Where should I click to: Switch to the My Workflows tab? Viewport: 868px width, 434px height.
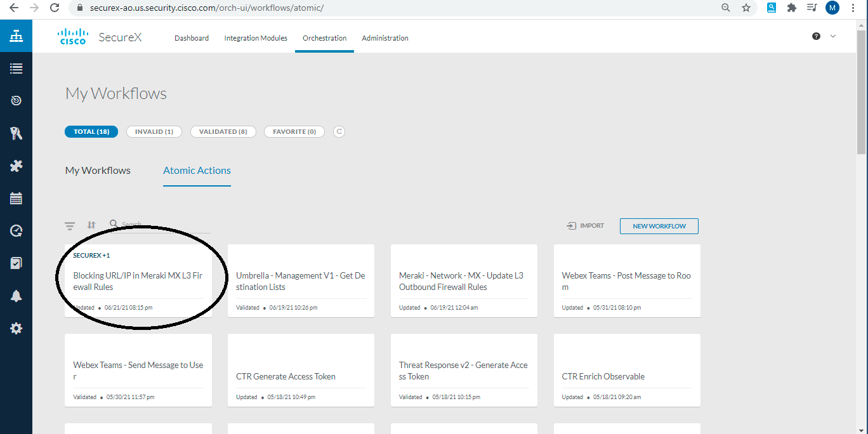tap(98, 171)
